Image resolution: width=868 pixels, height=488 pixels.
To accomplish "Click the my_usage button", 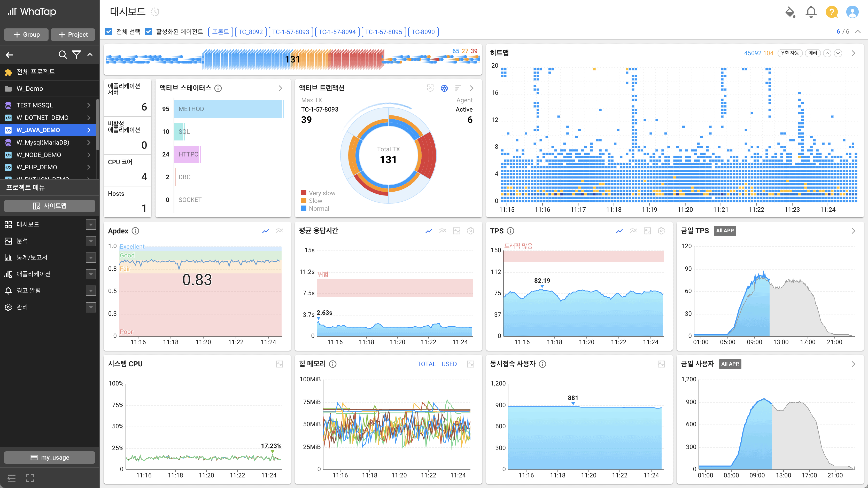I will [x=50, y=457].
